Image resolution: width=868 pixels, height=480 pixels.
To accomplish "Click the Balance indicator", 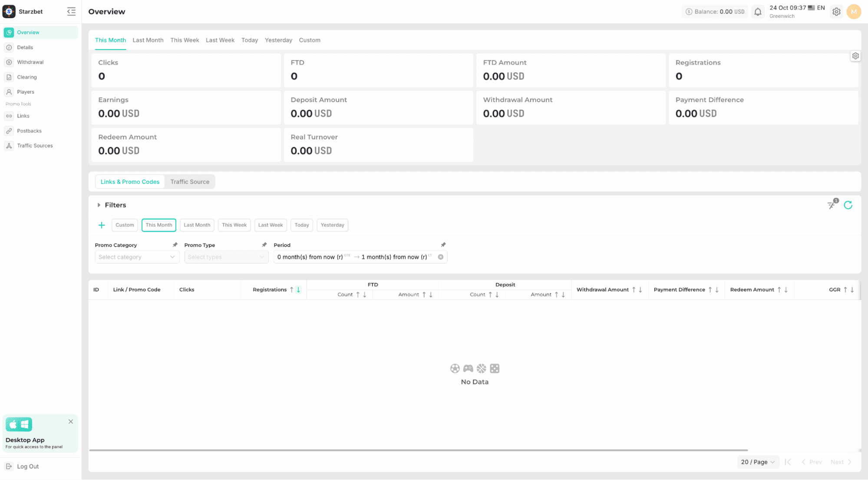I will click(x=715, y=12).
